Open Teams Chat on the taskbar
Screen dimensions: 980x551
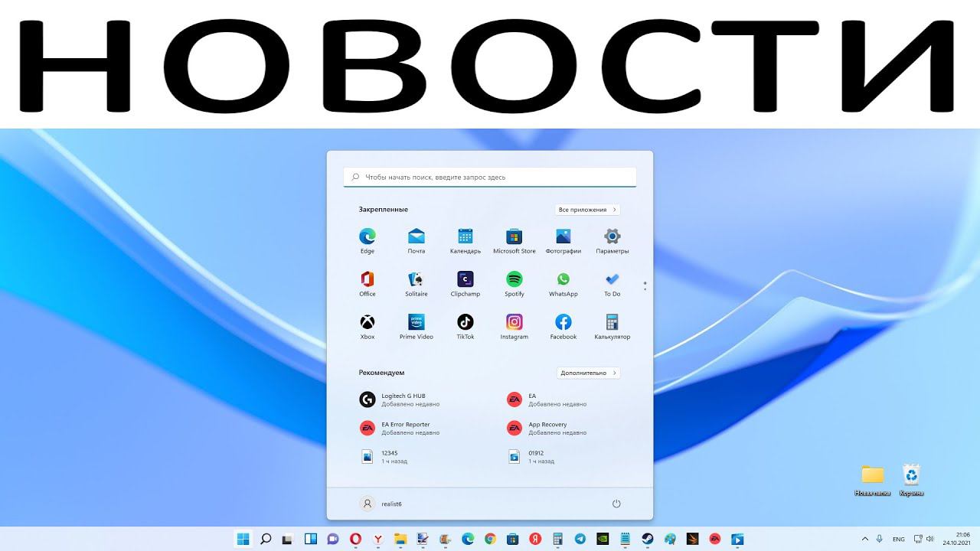tap(333, 539)
